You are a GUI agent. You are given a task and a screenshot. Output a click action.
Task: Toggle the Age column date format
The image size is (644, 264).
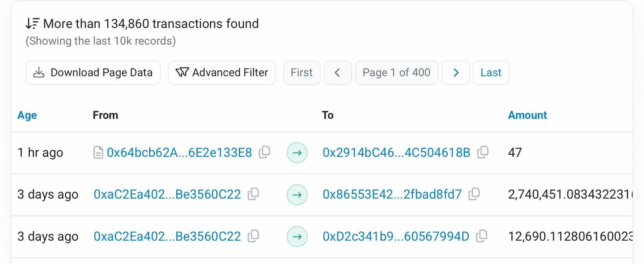click(27, 115)
